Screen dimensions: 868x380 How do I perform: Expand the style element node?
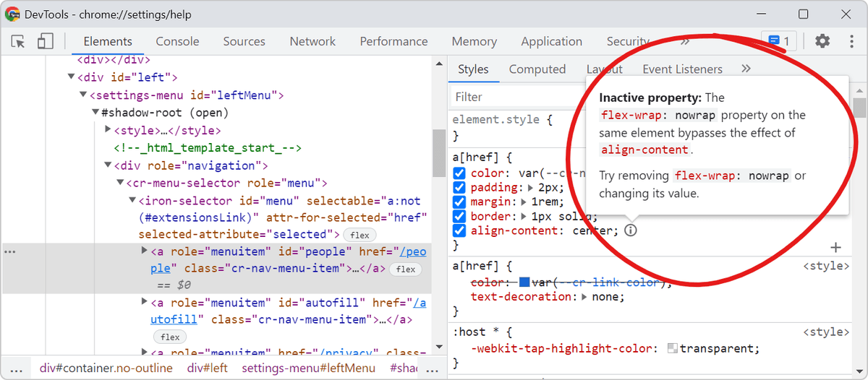tap(108, 129)
